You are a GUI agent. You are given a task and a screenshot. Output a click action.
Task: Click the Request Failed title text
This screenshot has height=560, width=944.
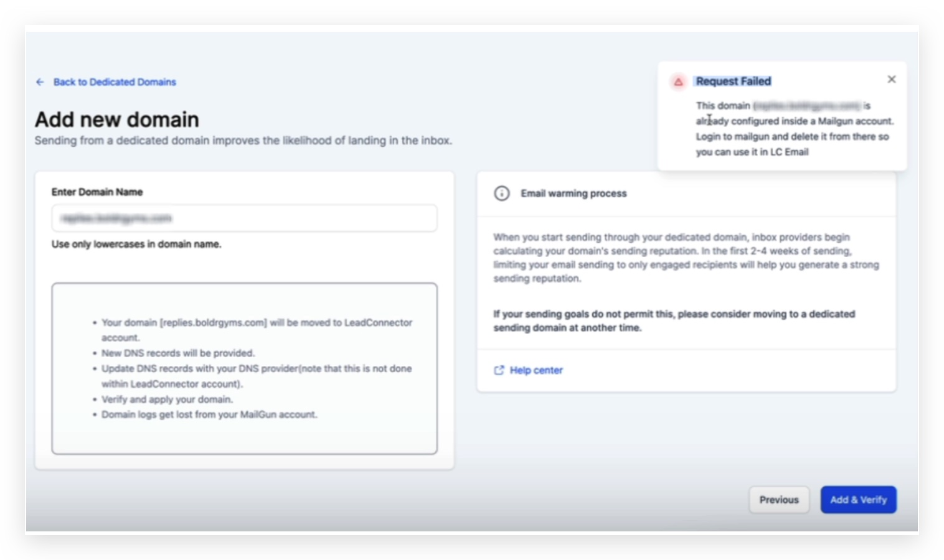(734, 82)
